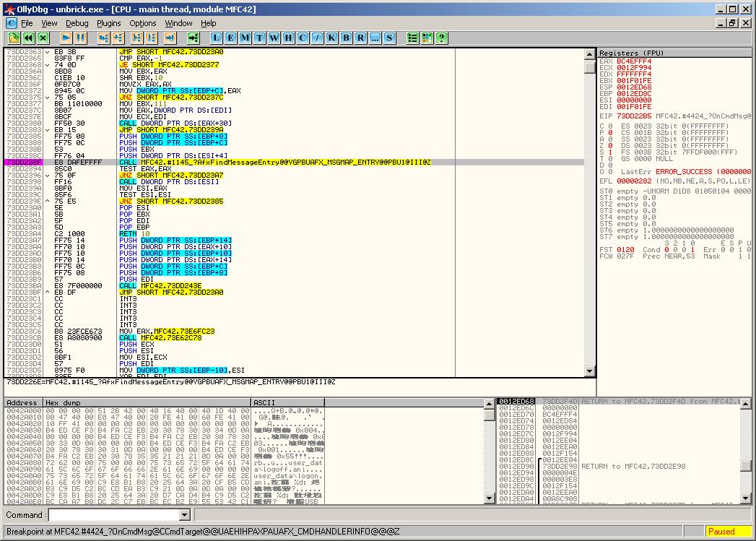This screenshot has width=756, height=541.
Task: Click the Open file toolbar icon
Action: (14, 38)
